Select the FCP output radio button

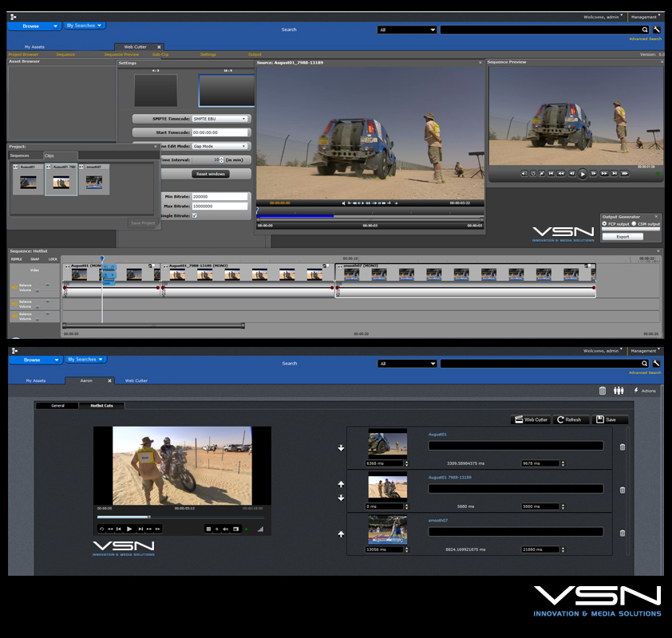[x=604, y=224]
